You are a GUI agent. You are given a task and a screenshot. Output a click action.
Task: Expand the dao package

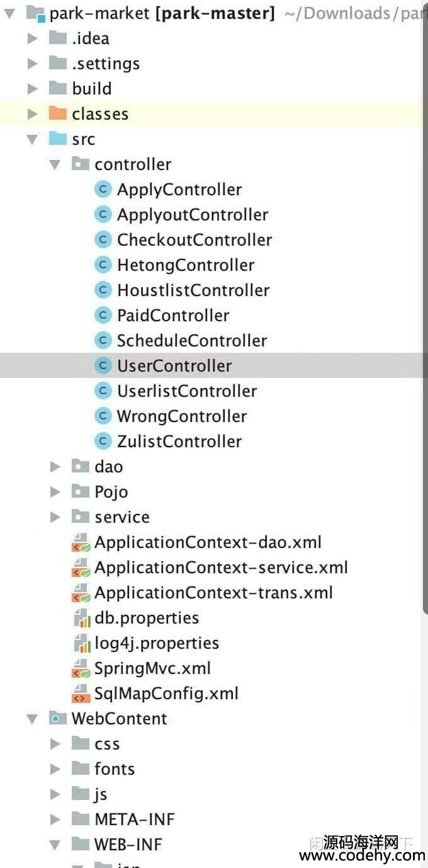tap(55, 467)
